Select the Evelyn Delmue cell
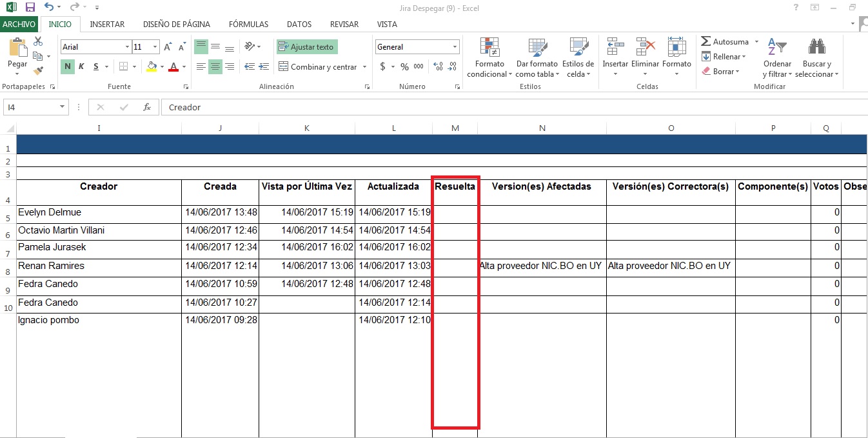 coord(99,215)
